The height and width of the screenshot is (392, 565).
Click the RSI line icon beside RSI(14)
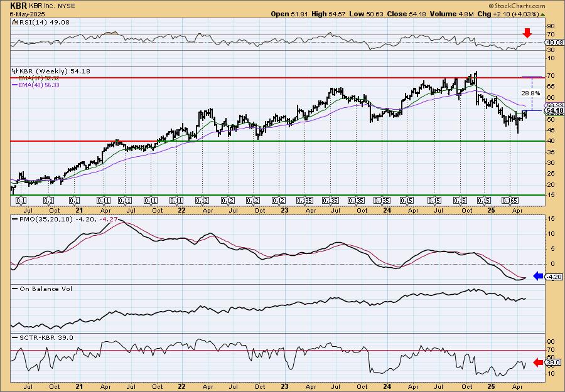[x=14, y=22]
